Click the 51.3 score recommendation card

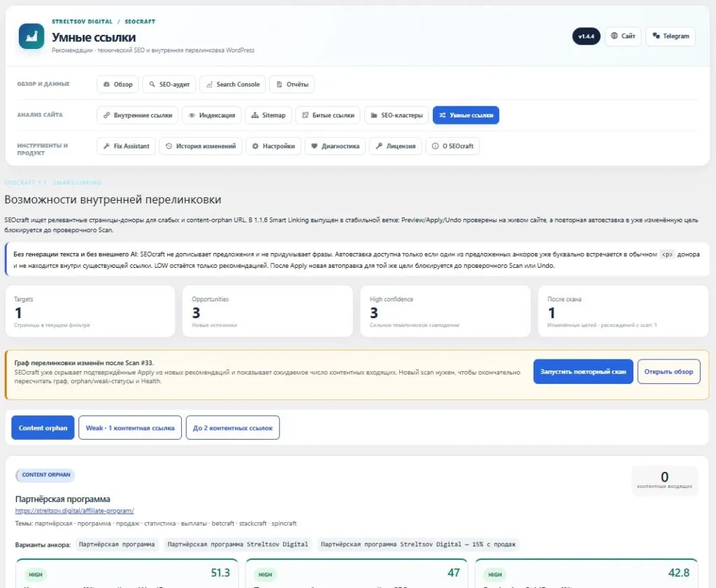[x=127, y=573]
